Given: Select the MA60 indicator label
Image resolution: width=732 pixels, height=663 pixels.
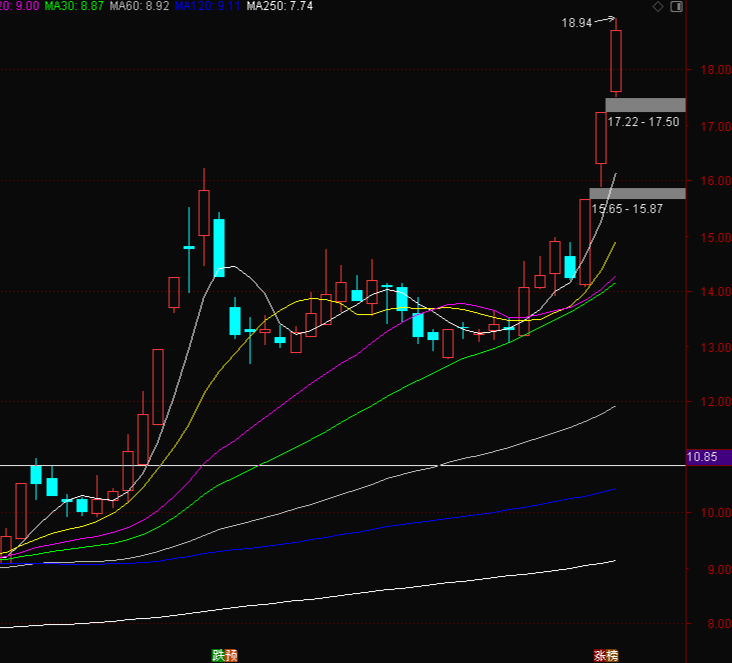Looking at the screenshot, I should point(139,6).
